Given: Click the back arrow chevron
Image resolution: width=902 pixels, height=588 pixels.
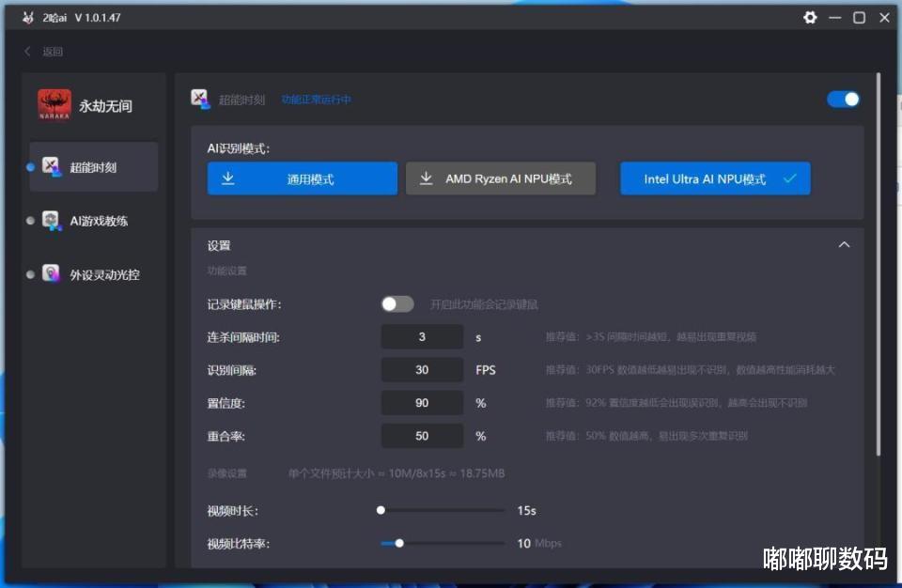Looking at the screenshot, I should [27, 52].
